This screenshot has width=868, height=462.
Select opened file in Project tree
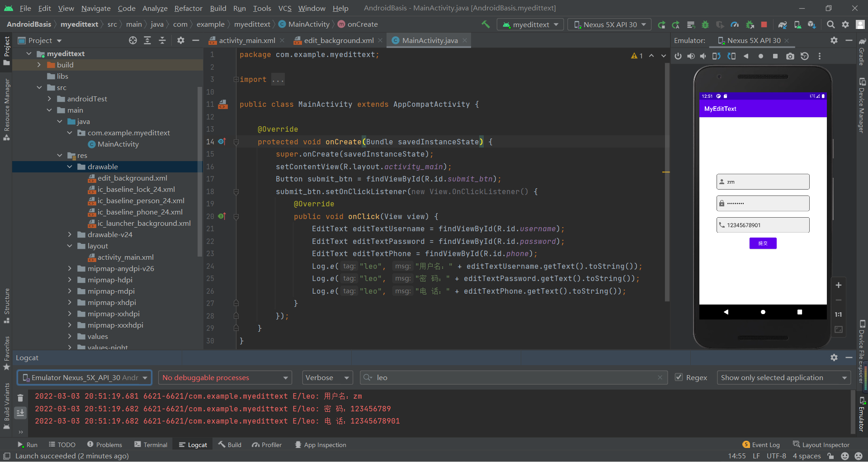(x=133, y=40)
